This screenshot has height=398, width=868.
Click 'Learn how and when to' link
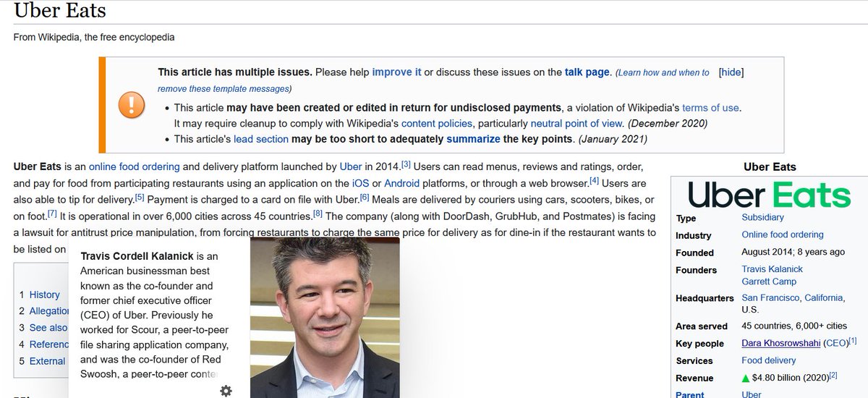pos(663,73)
